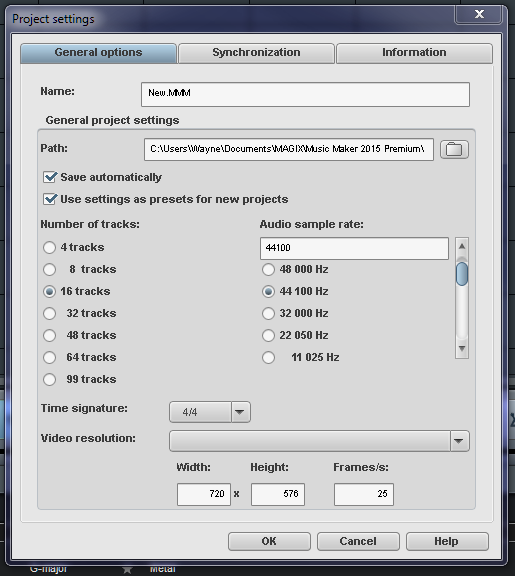
Task: Open Help for project settings
Action: [447, 541]
